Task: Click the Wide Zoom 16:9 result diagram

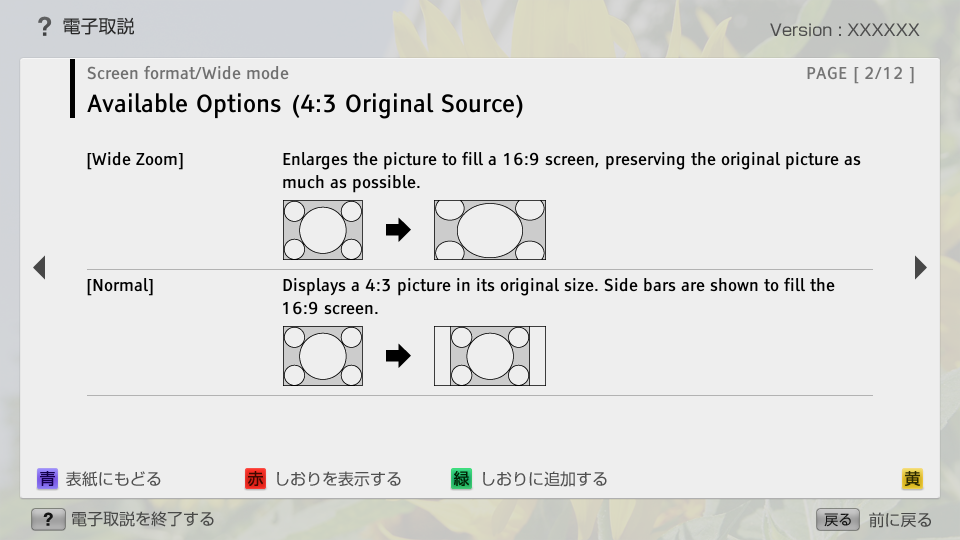Action: [489, 230]
